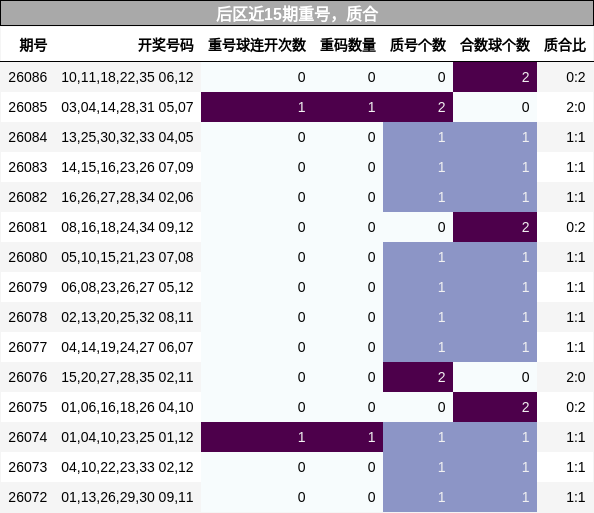
Task: Select issue number 26076
Action: [x=28, y=377]
